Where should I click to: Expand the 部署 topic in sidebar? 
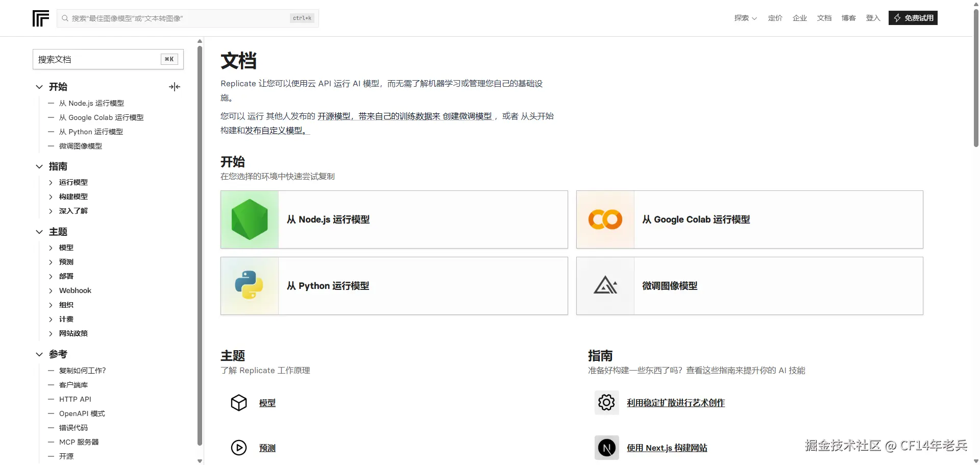51,276
